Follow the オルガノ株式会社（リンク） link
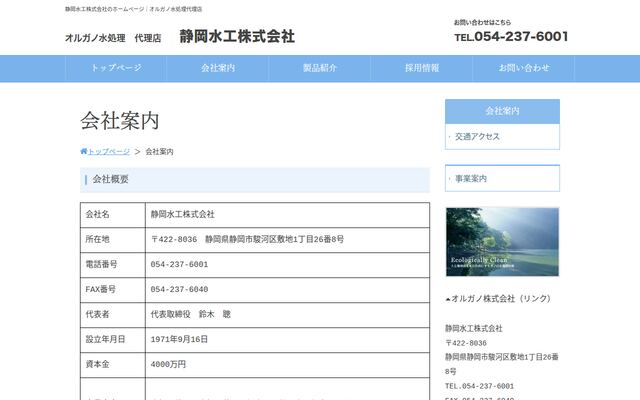 [x=501, y=299]
